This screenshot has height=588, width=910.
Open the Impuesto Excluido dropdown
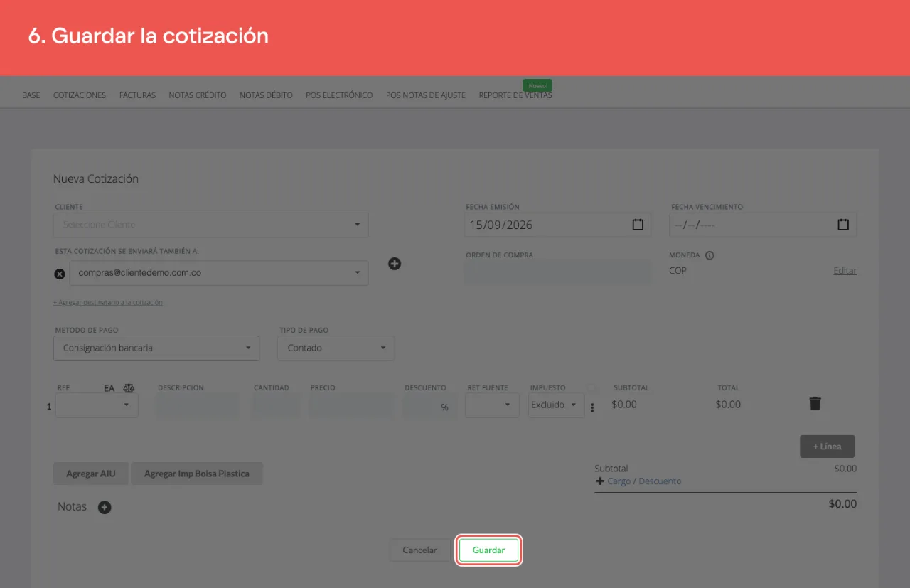tap(556, 405)
